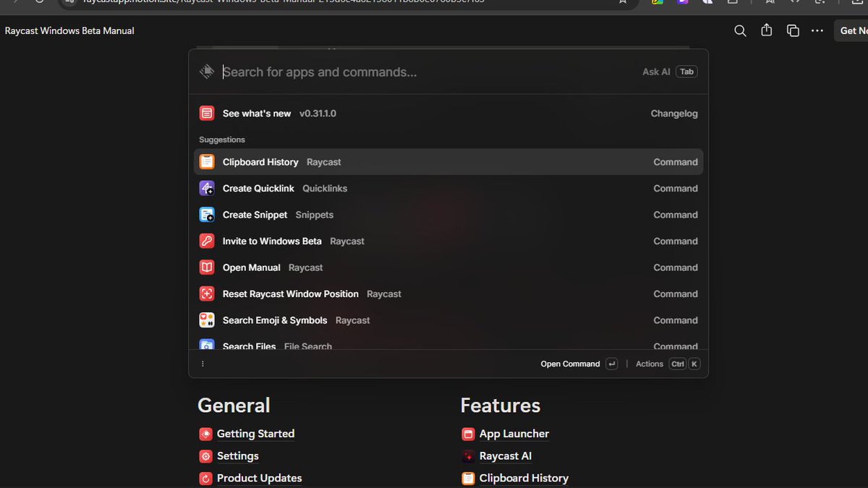Click the vertical dots menu in Raycast footer

[x=203, y=364]
